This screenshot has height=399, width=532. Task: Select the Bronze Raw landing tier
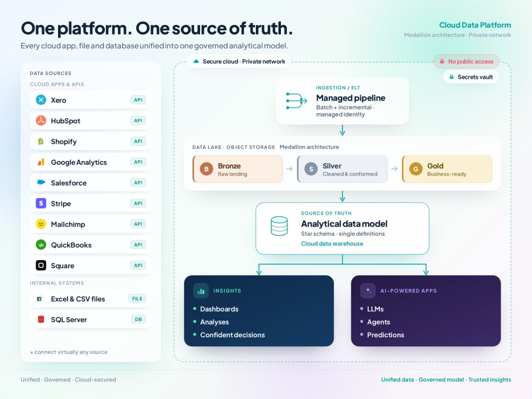237,169
